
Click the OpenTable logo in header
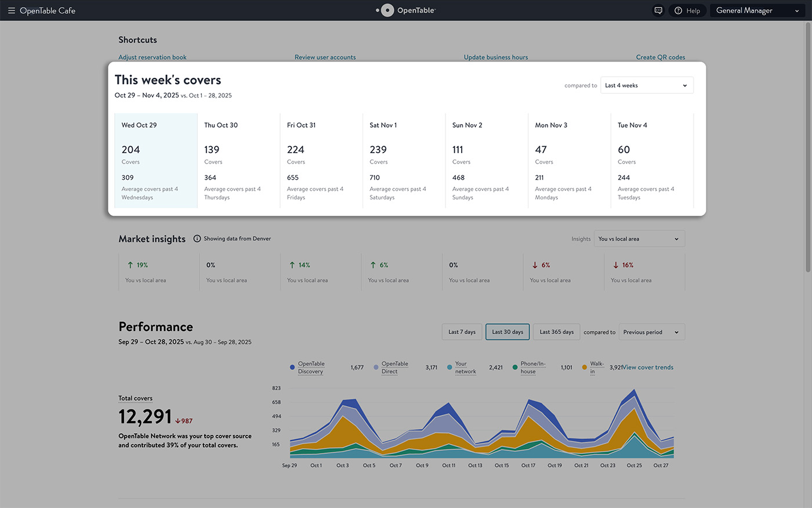tap(406, 10)
